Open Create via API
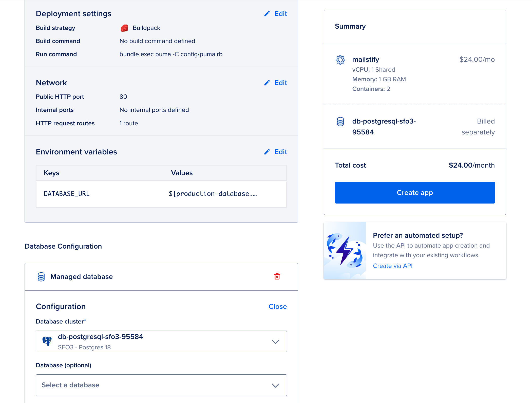The width and height of the screenshot is (532, 403). (x=393, y=266)
